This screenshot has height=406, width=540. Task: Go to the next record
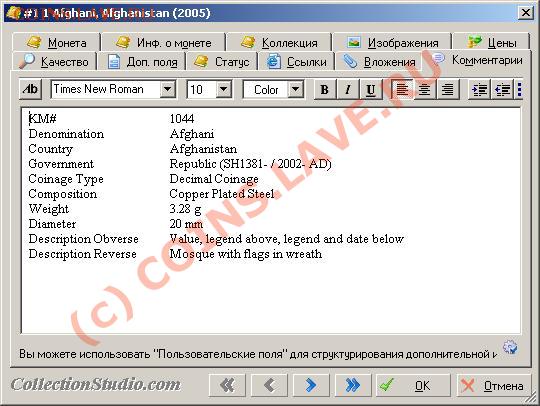point(311,385)
